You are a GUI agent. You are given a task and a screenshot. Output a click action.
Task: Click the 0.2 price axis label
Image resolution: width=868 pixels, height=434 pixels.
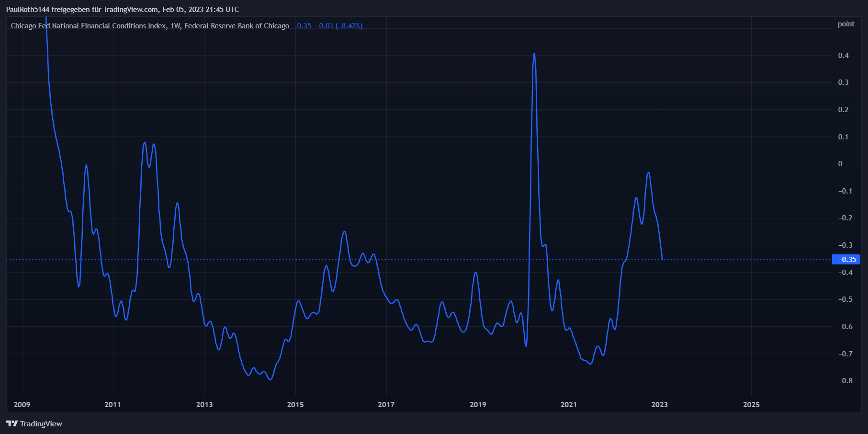pos(843,110)
